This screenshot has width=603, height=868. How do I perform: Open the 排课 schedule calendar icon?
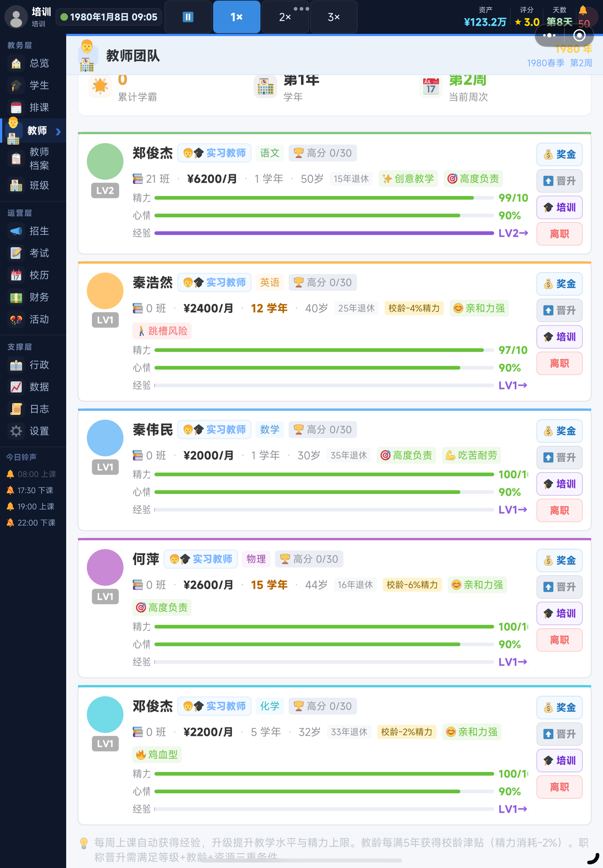16,108
